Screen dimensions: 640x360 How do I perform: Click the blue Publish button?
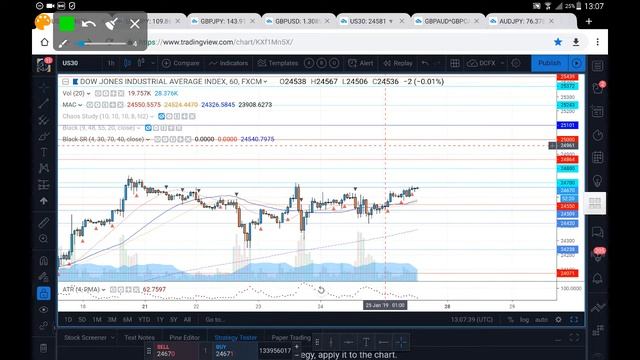[x=549, y=63]
